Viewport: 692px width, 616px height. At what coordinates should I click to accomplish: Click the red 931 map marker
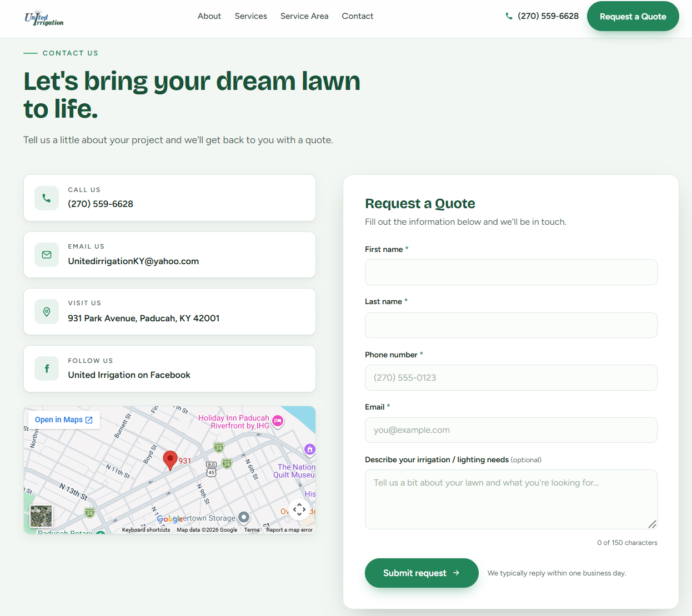point(170,461)
